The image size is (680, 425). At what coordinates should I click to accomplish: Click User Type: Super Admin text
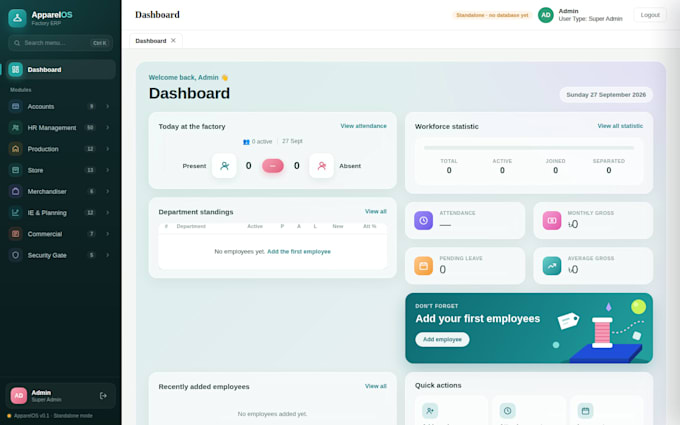pyautogui.click(x=590, y=19)
